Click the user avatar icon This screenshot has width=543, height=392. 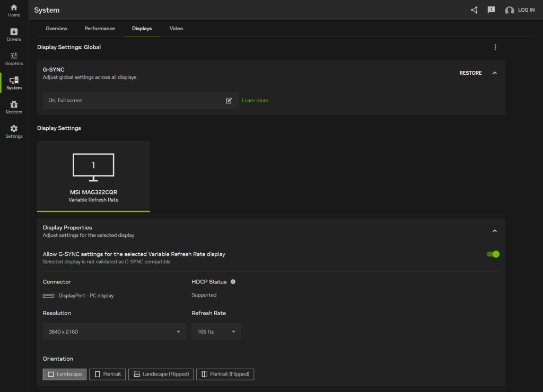(x=510, y=10)
